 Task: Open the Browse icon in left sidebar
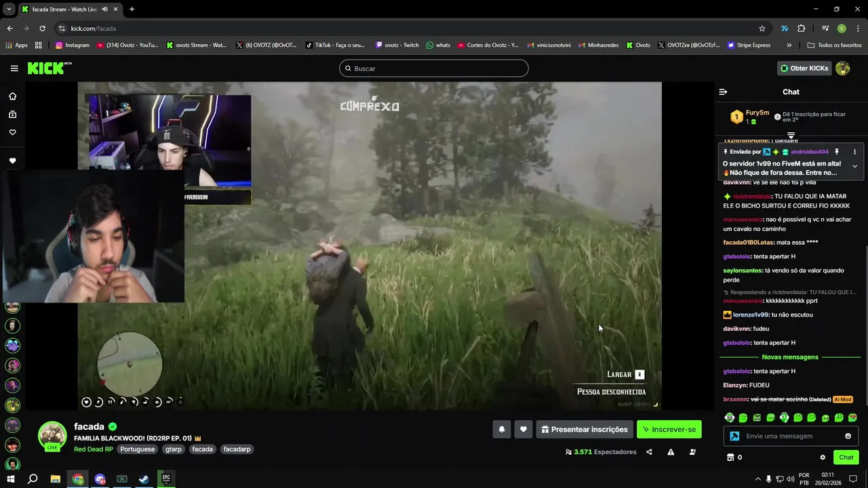[x=12, y=115]
